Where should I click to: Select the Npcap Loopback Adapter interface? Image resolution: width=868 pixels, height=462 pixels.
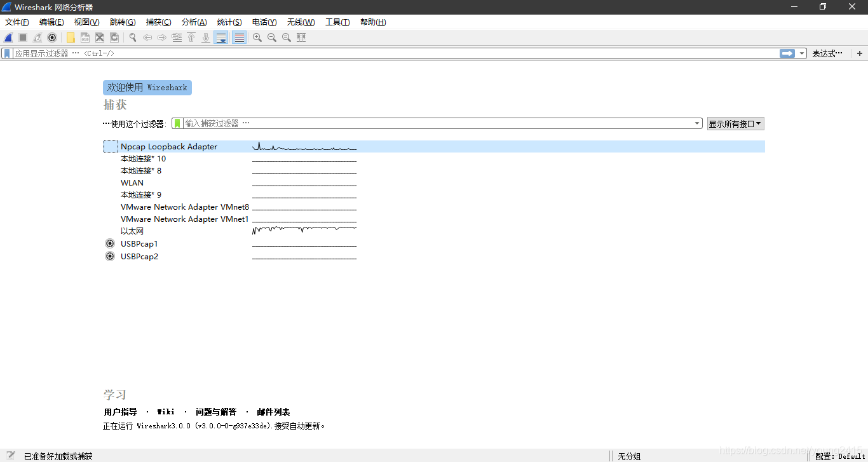[x=434, y=147]
